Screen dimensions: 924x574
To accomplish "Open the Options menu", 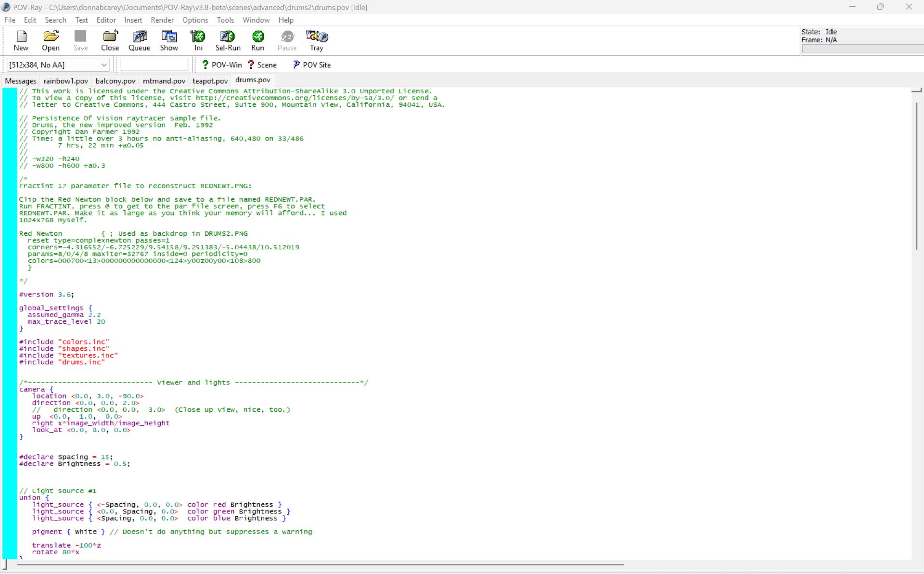I will [195, 20].
